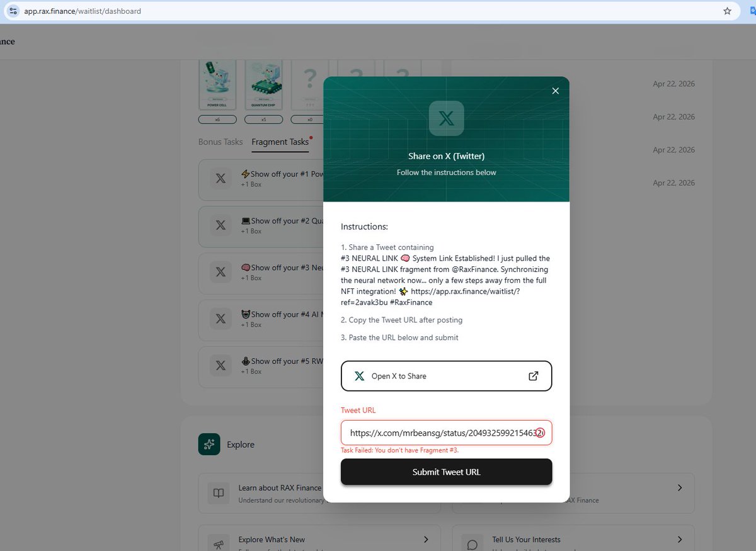Select the Quantum Chip fragment card
Viewport: 756px width, 551px height.
263,85
